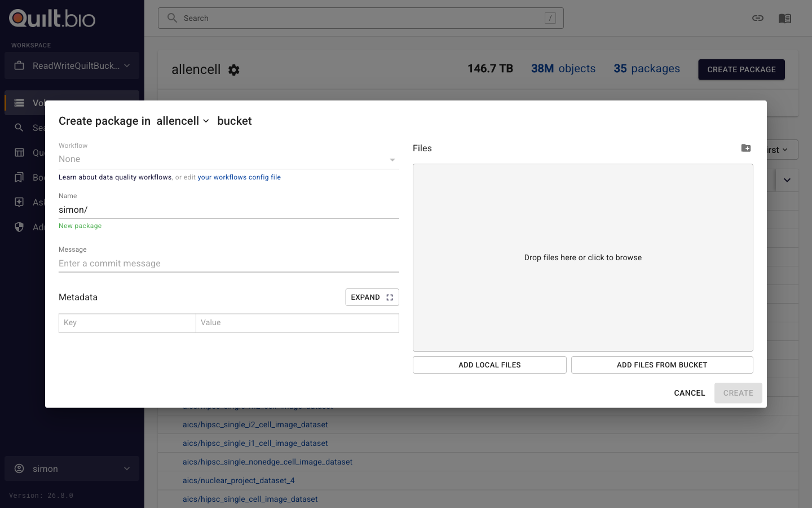812x508 pixels.
Task: Click the link icon in top right
Action: click(x=758, y=18)
